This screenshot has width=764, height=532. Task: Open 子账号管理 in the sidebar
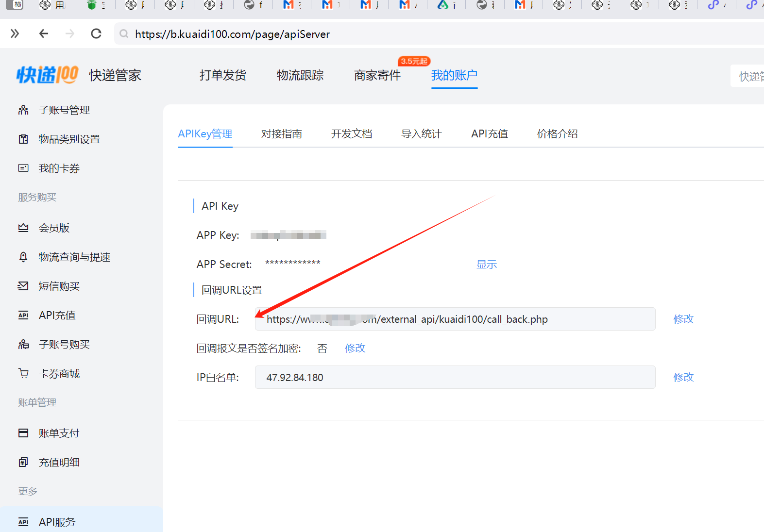(x=64, y=110)
